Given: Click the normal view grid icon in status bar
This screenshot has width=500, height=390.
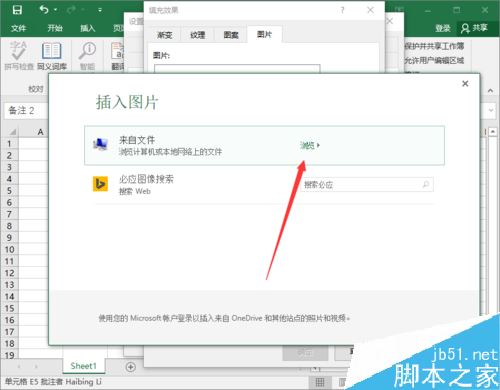Looking at the screenshot, I should click(320, 382).
